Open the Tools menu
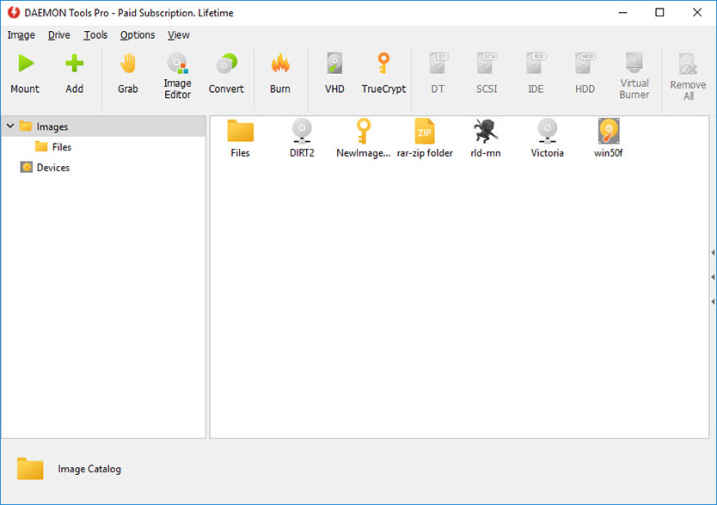This screenshot has height=505, width=717. (x=95, y=35)
